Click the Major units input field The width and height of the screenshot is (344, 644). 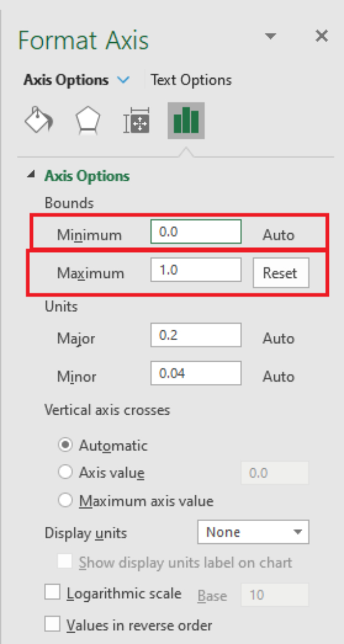click(196, 335)
